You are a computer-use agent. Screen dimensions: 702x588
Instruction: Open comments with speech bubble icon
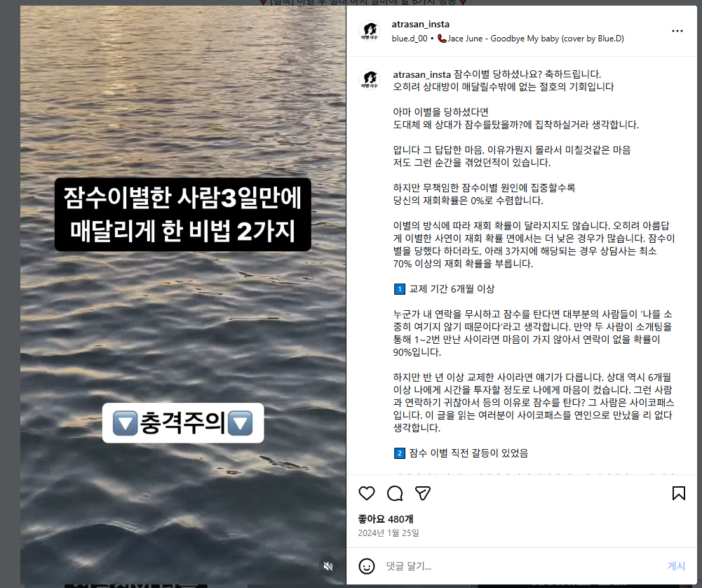coord(395,493)
